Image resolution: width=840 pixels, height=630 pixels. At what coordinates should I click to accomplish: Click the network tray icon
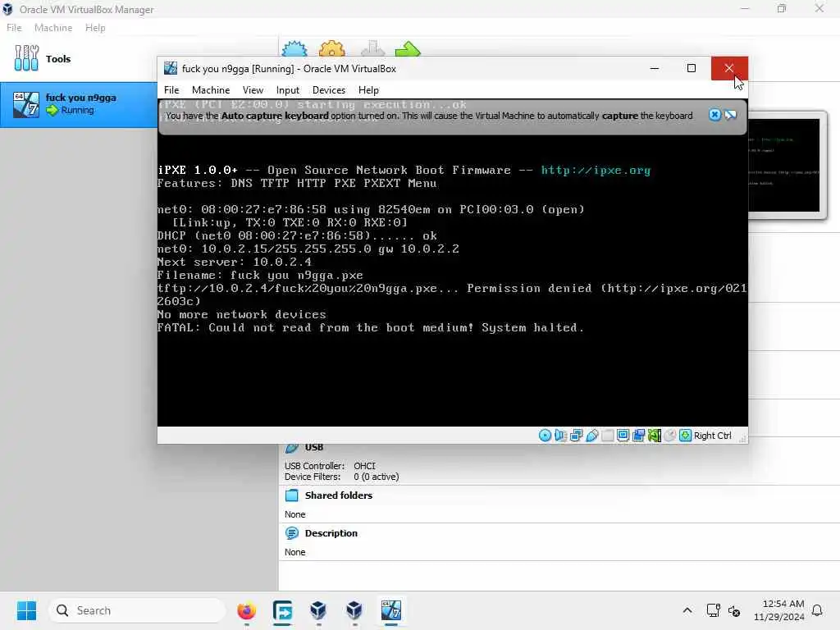point(714,610)
